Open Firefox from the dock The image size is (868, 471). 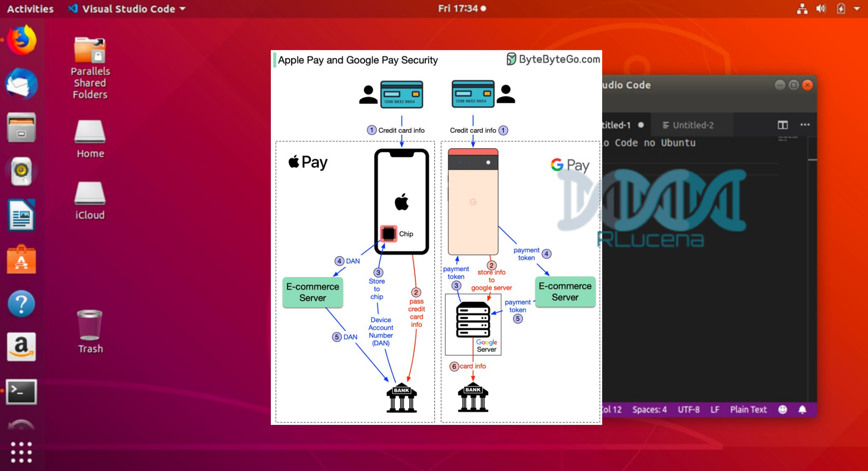[21, 40]
